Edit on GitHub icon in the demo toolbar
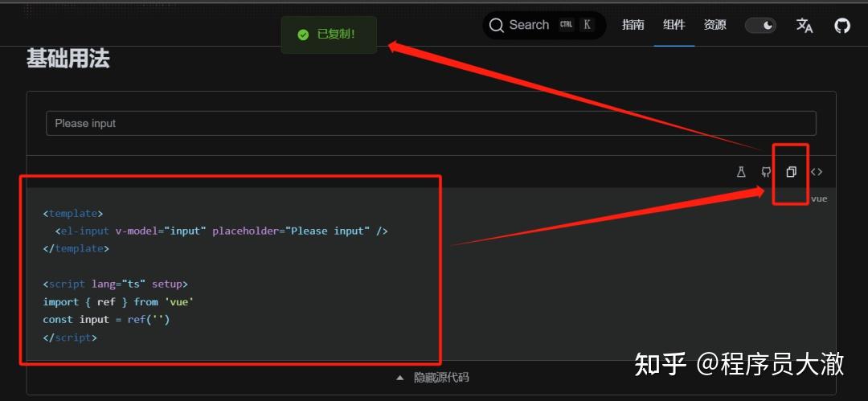This screenshot has height=401, width=868. coord(766,172)
